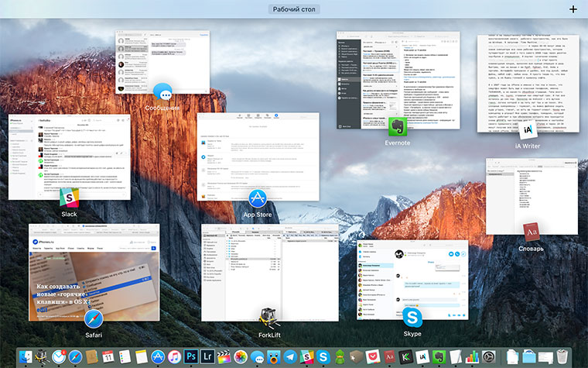588x368 pixels.
Task: Click Evernote elephant icon in the Dock
Action: coord(439,356)
